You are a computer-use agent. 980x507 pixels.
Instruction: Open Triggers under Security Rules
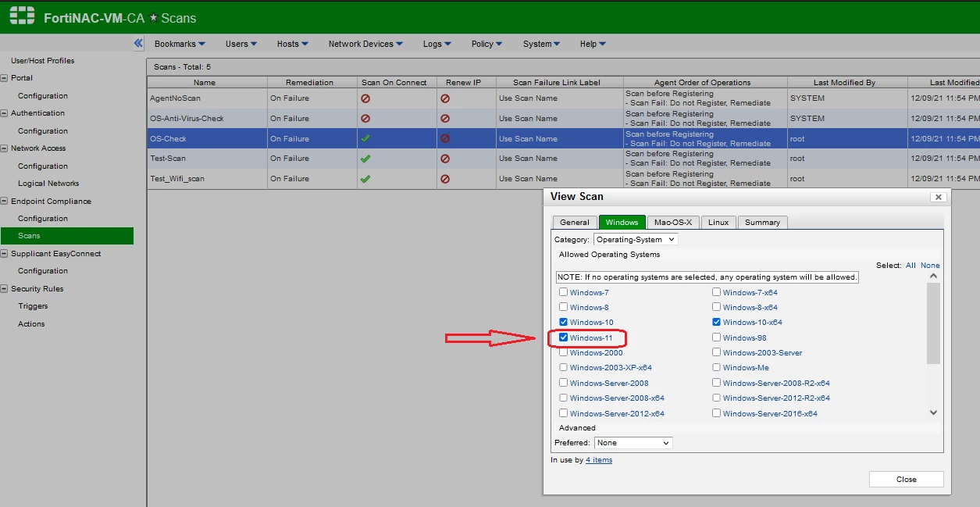tap(33, 306)
